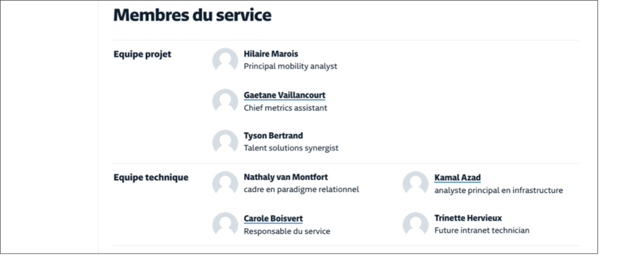Screen dimensions: 644x261
Task: Open the Kamal Azad profile link
Action: (457, 177)
